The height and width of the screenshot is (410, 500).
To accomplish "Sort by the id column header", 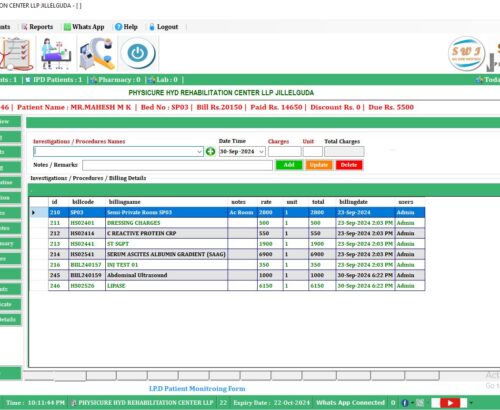I will coord(55,202).
